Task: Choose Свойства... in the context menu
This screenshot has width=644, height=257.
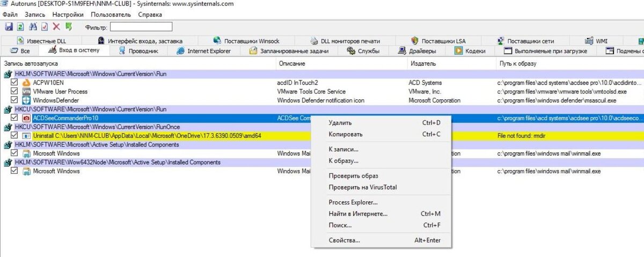Action: tap(382, 240)
